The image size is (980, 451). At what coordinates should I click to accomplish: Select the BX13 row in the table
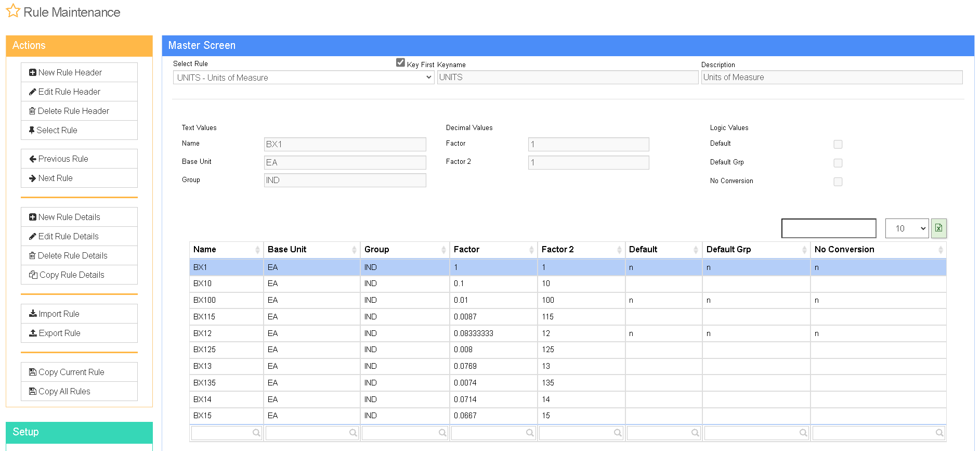tap(568, 366)
